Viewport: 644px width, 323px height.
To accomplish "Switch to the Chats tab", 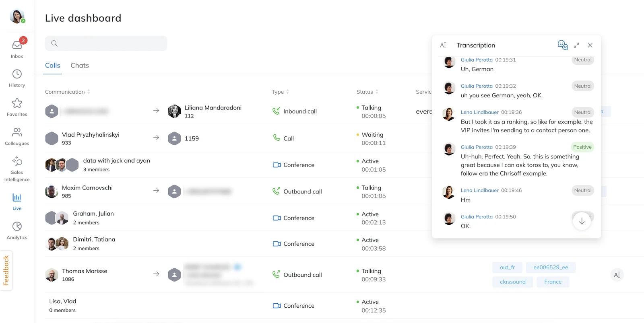I will point(80,66).
